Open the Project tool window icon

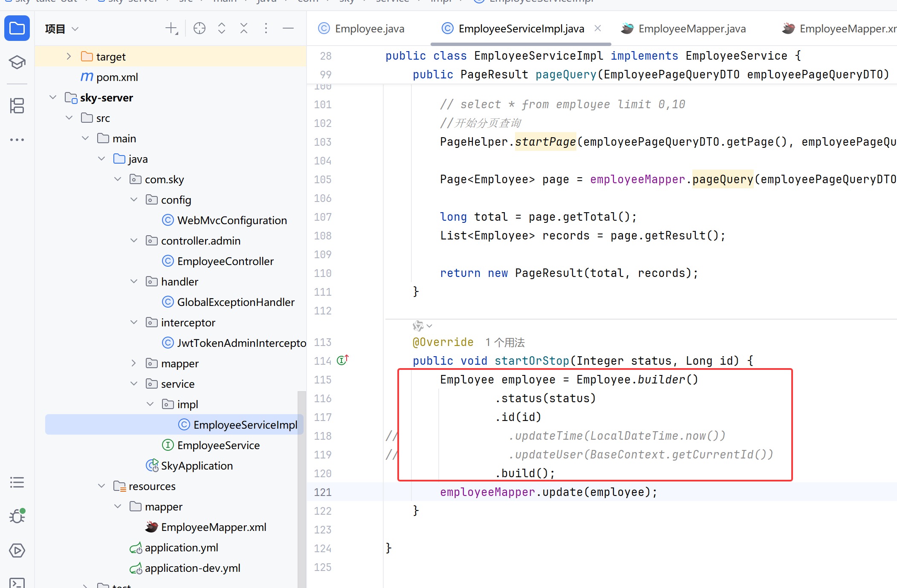coord(17,29)
